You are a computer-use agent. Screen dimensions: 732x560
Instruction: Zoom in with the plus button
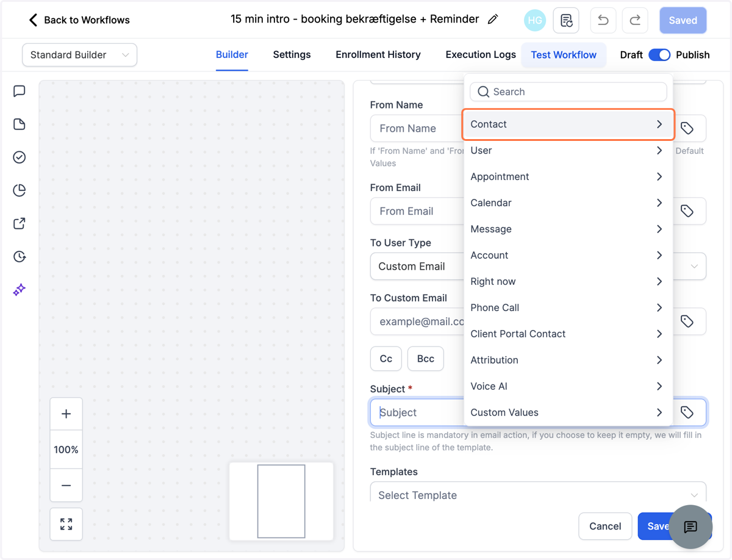pyautogui.click(x=66, y=414)
